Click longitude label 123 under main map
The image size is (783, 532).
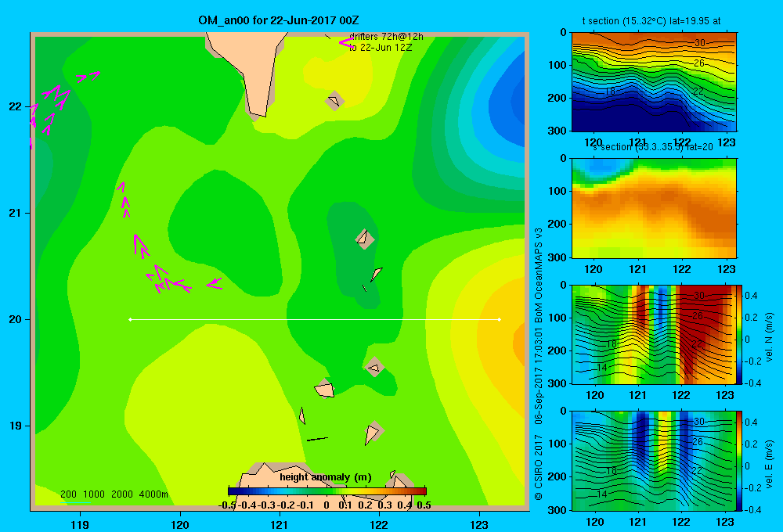click(x=479, y=524)
